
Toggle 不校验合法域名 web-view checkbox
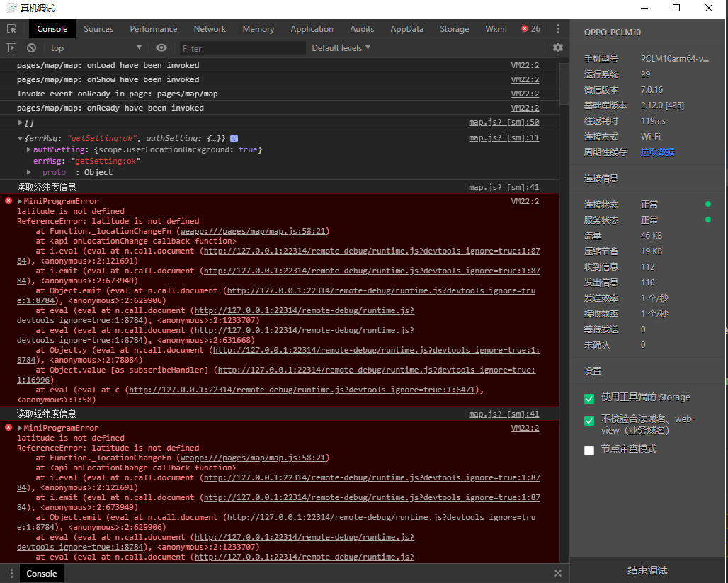click(x=589, y=420)
